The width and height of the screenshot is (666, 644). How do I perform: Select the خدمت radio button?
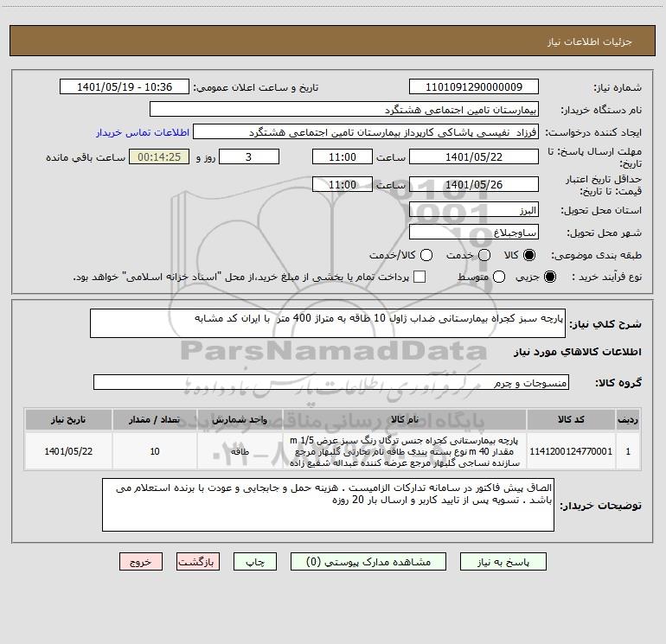pyautogui.click(x=484, y=255)
